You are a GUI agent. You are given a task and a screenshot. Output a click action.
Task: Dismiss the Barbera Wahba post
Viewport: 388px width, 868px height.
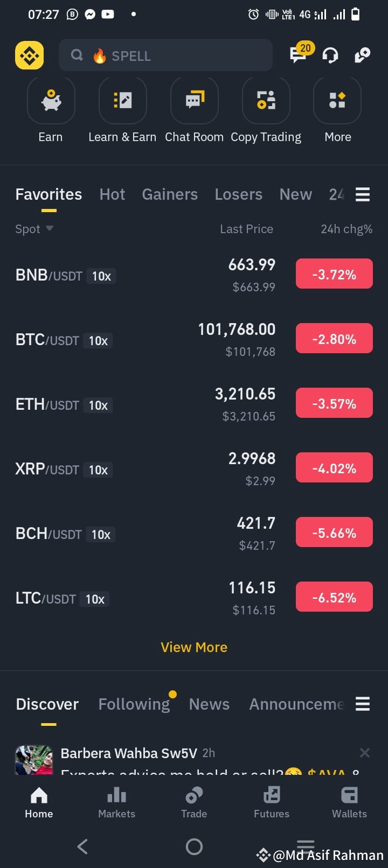pos(365,753)
